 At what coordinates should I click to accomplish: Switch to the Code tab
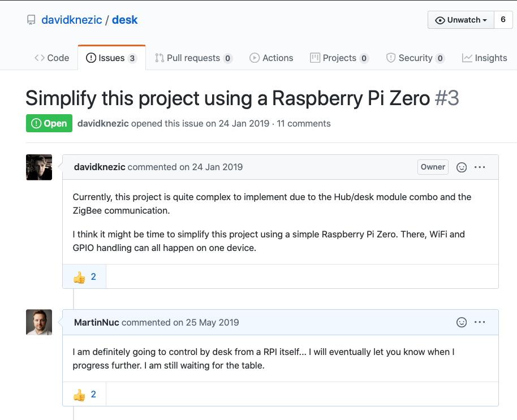(52, 58)
